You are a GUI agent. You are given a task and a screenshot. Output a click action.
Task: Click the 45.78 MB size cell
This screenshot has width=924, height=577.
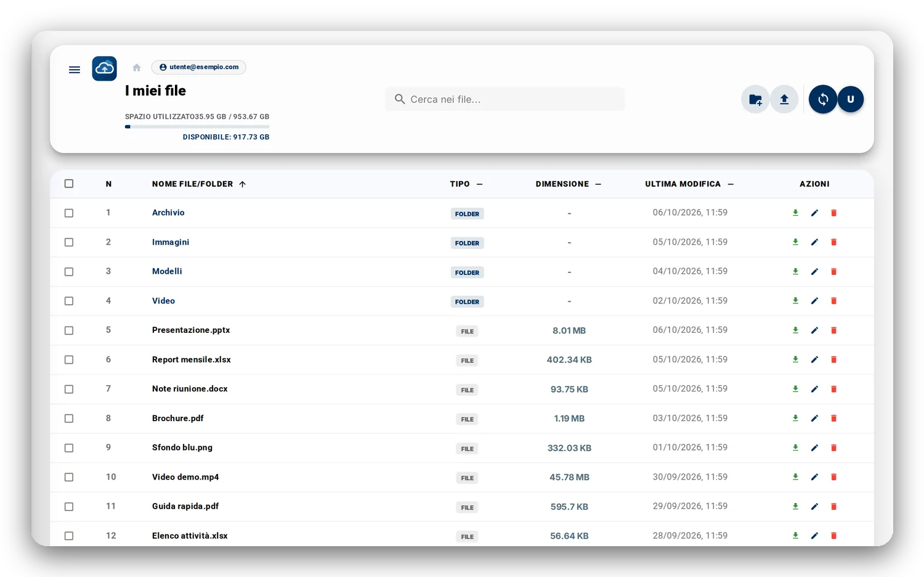569,477
